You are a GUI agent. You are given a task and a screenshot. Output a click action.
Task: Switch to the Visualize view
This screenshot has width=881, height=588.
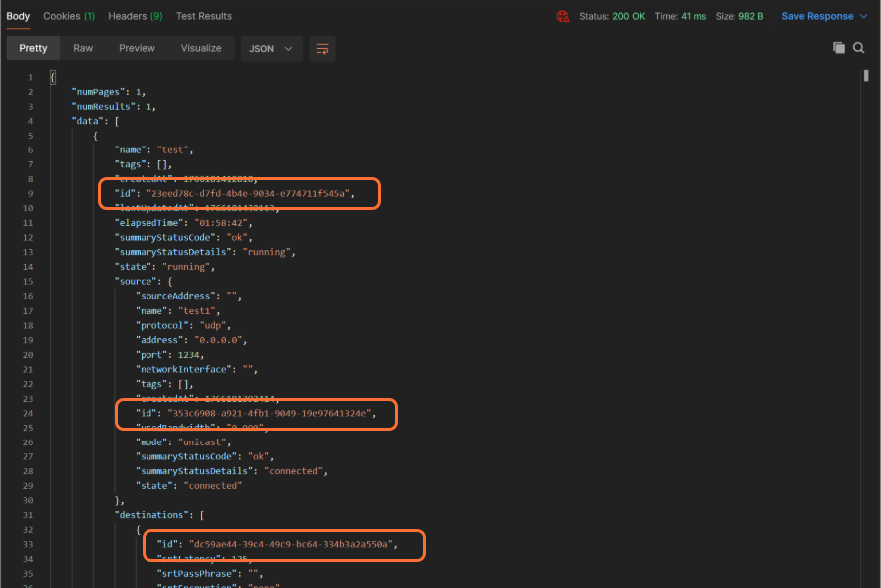201,48
